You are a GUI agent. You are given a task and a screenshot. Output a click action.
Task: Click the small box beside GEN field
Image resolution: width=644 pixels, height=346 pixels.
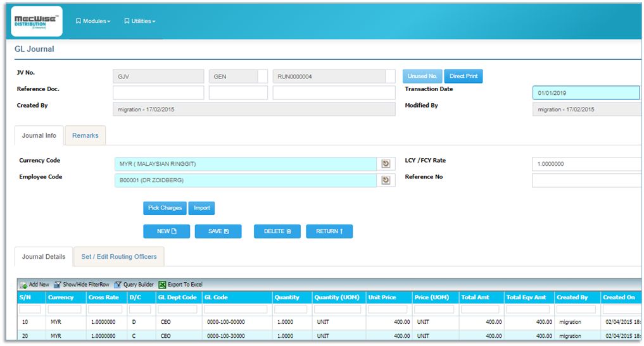(x=263, y=77)
